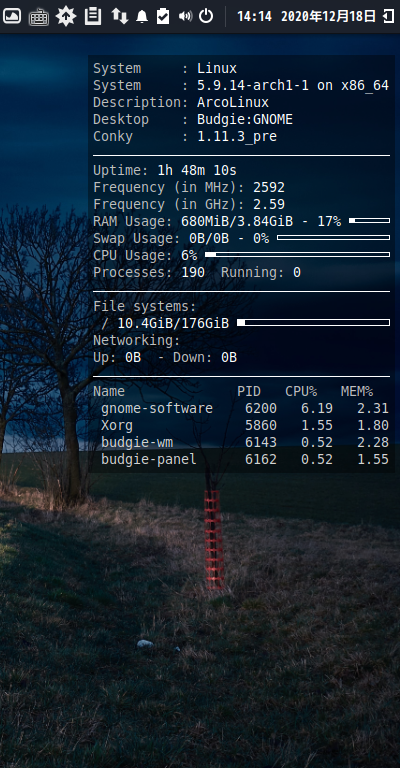Click the Swap Usage bar
This screenshot has width=400, height=768.
(x=333, y=238)
